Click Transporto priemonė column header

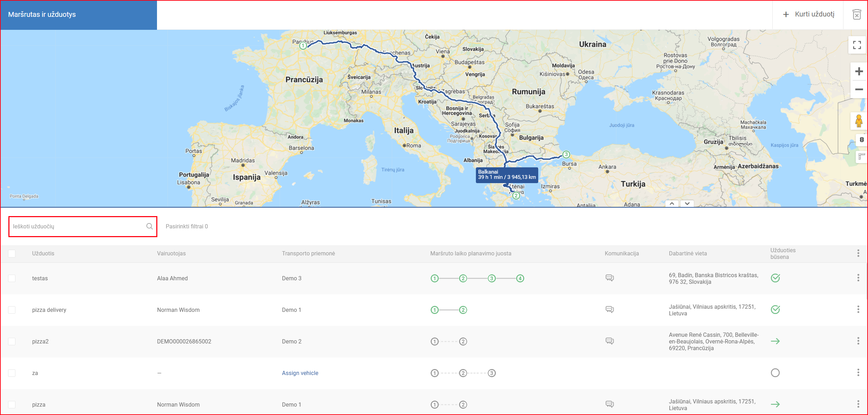click(308, 253)
